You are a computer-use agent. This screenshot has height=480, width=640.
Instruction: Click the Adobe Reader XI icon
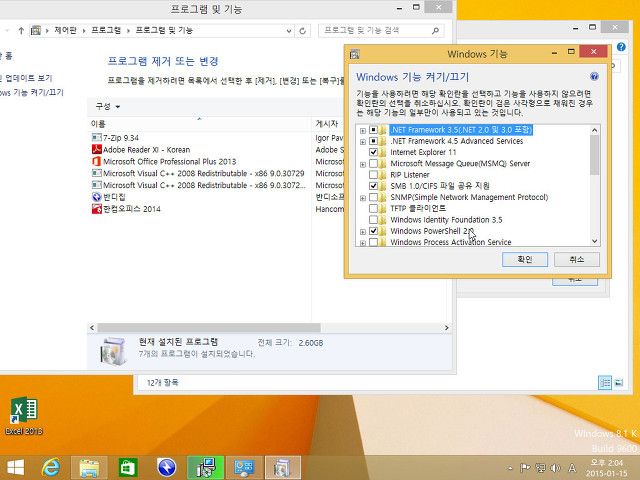(x=96, y=149)
